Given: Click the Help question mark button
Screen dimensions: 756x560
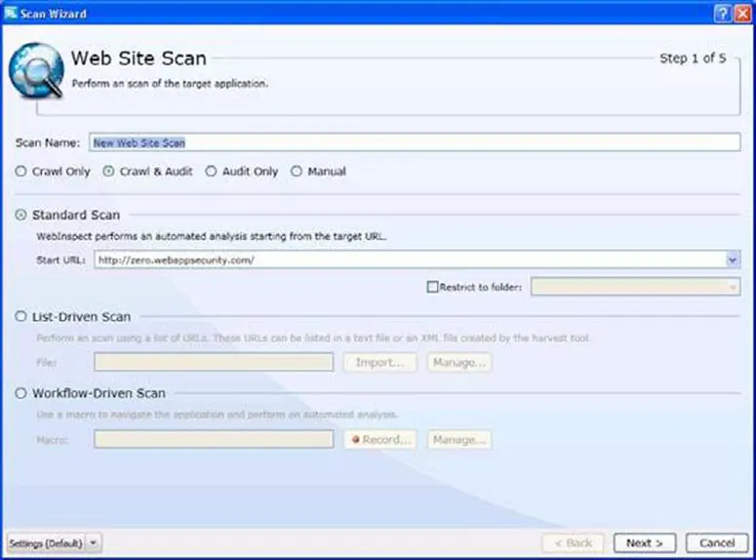Looking at the screenshot, I should point(721,12).
